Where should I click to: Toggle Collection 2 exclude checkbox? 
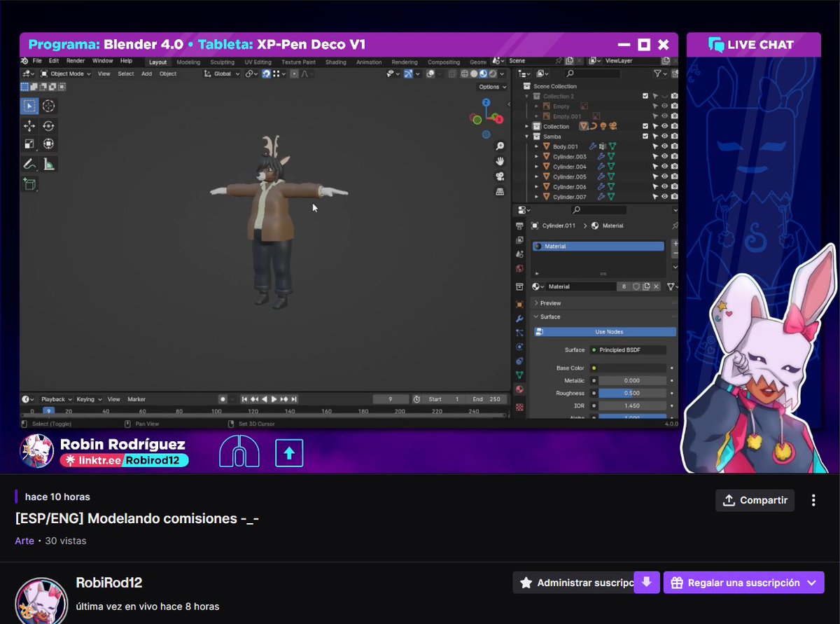point(645,96)
